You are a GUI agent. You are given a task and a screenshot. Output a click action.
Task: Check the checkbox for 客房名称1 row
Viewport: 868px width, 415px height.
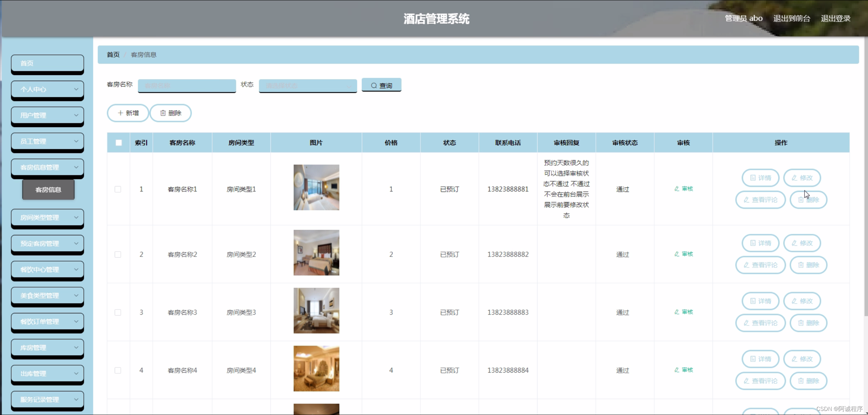[118, 189]
